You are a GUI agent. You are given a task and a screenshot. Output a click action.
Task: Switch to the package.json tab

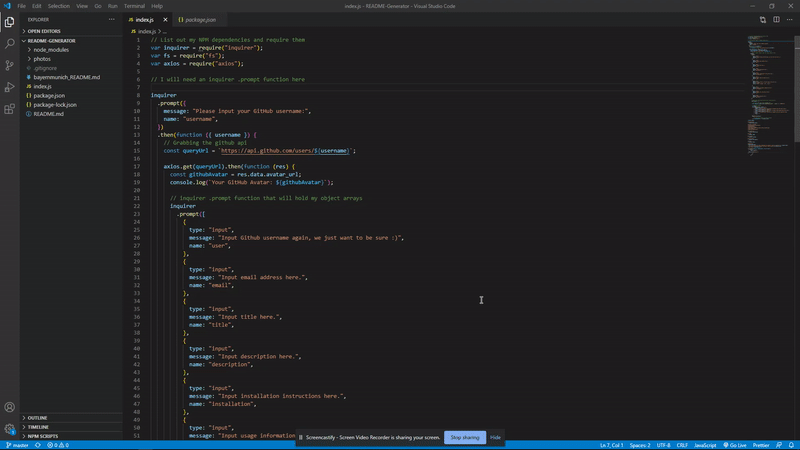click(x=201, y=20)
